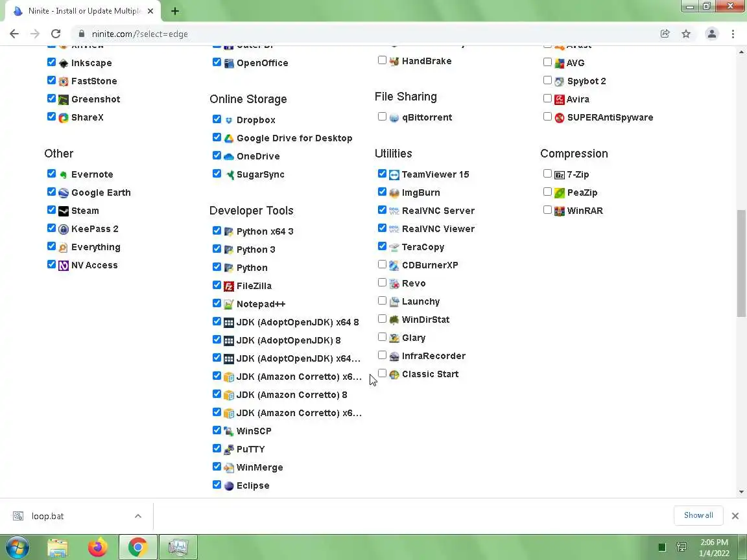Click the SugarSync bird icon
Image resolution: width=747 pixels, height=560 pixels.
229,175
